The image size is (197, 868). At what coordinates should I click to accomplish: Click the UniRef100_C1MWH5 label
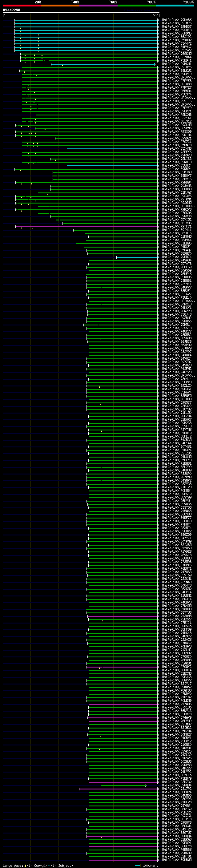[177, 237]
